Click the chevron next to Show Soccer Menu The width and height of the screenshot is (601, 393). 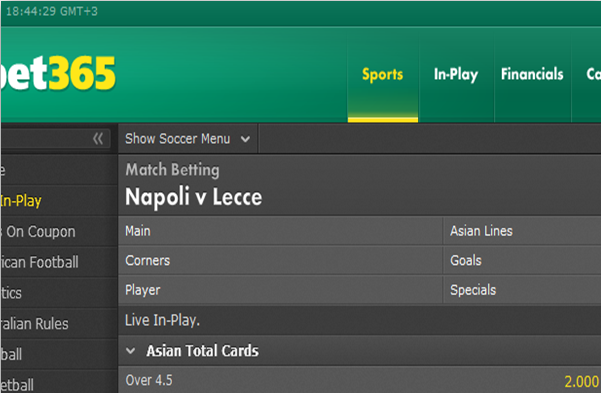(x=245, y=139)
